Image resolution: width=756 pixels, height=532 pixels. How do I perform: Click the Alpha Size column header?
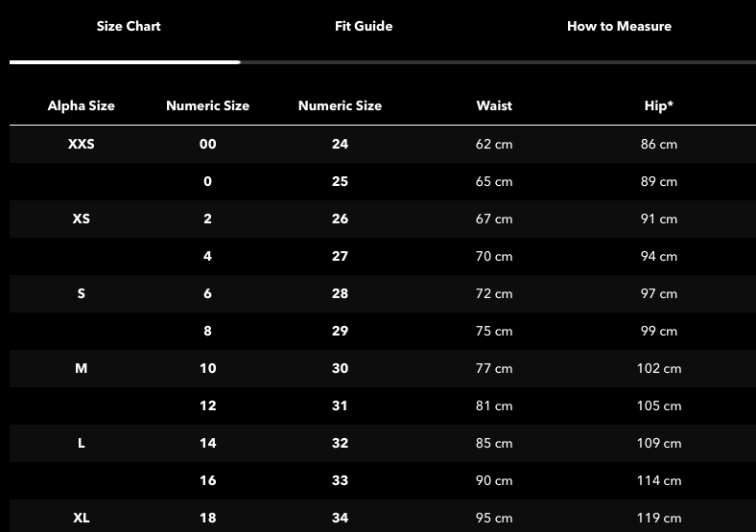pos(82,105)
